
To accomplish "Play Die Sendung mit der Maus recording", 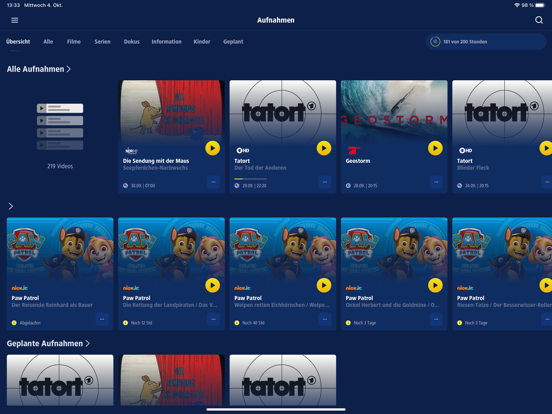I will click(x=213, y=148).
